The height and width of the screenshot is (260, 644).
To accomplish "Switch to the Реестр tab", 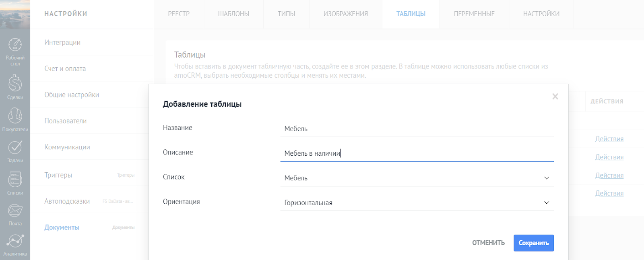I will [179, 14].
